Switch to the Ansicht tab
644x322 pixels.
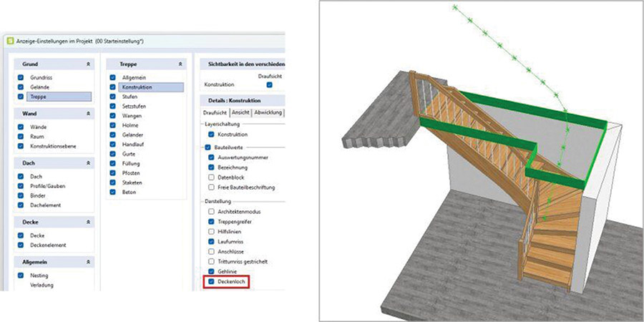(x=241, y=112)
